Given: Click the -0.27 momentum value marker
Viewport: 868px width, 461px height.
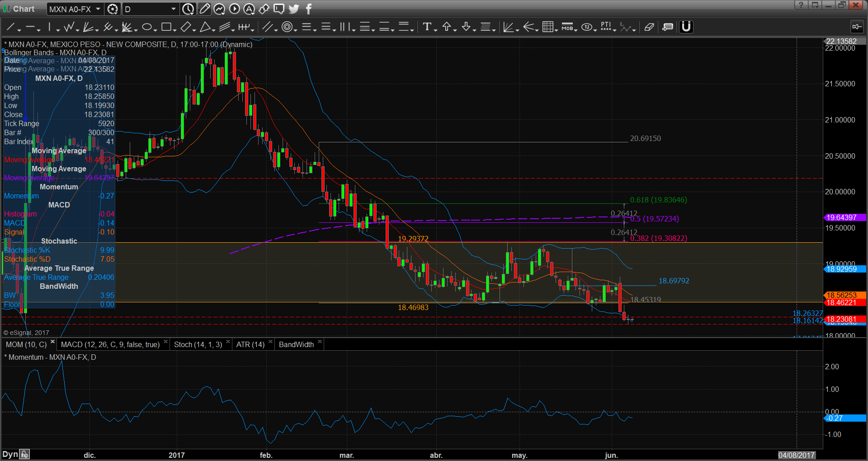Looking at the screenshot, I should tap(845, 419).
